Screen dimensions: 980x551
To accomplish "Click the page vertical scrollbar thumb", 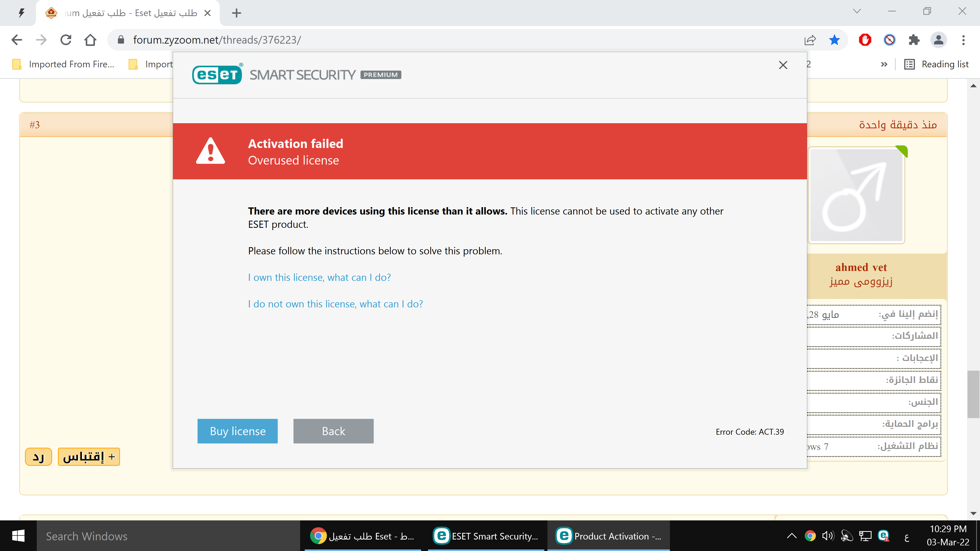I will pyautogui.click(x=973, y=394).
